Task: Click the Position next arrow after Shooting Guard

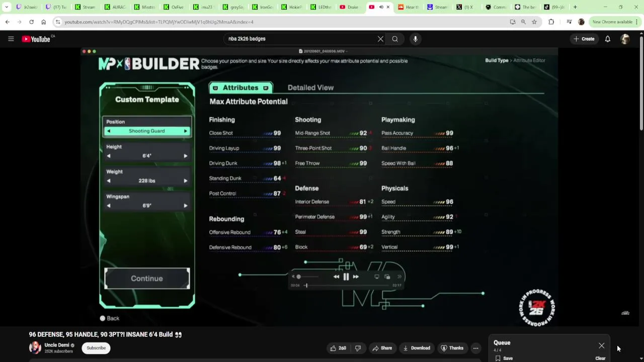Action: (185, 131)
